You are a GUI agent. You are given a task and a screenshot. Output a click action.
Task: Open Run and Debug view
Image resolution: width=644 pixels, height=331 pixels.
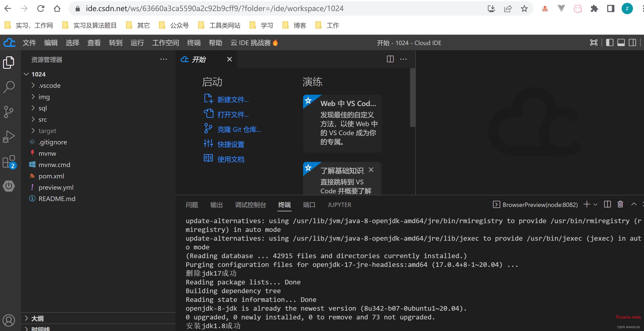point(9,137)
